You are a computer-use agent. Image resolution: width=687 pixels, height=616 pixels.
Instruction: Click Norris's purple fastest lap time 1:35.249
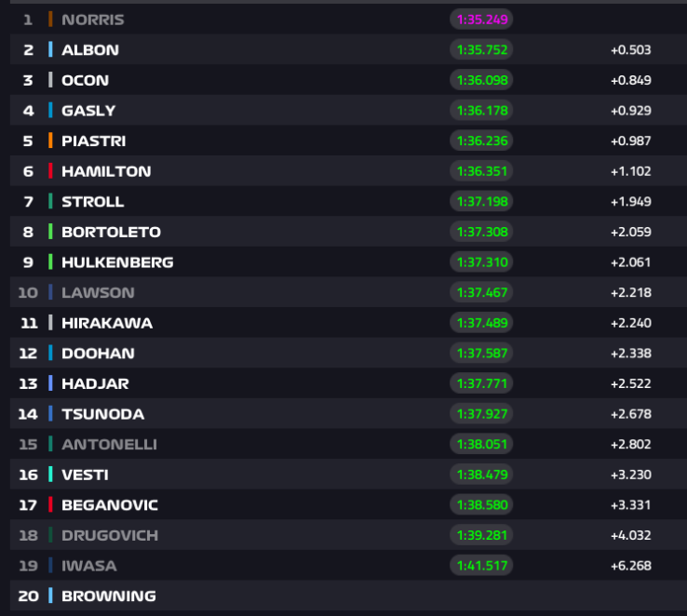point(481,20)
